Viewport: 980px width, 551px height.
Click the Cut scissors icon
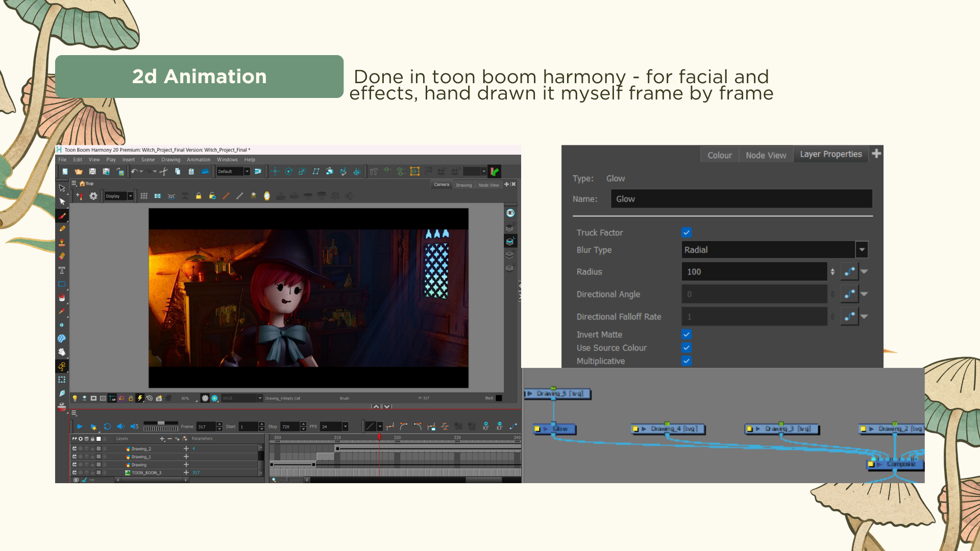[x=163, y=171]
